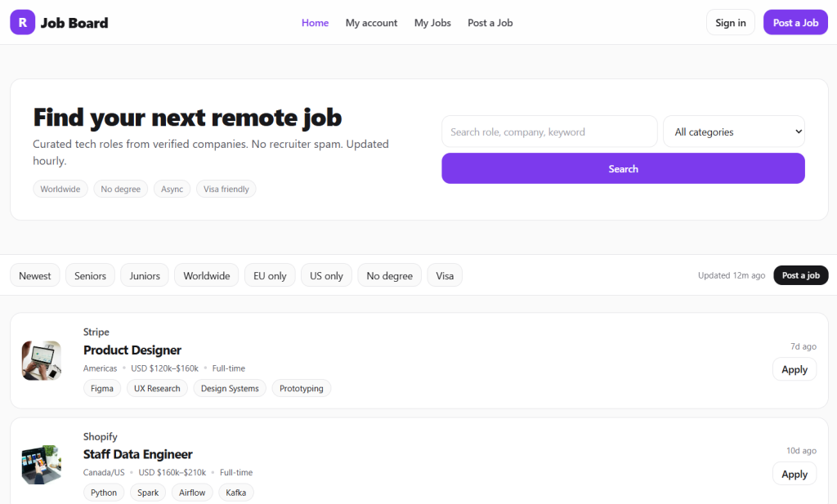Click the purple R Job Board logo
The width and height of the screenshot is (837, 504).
click(x=23, y=23)
